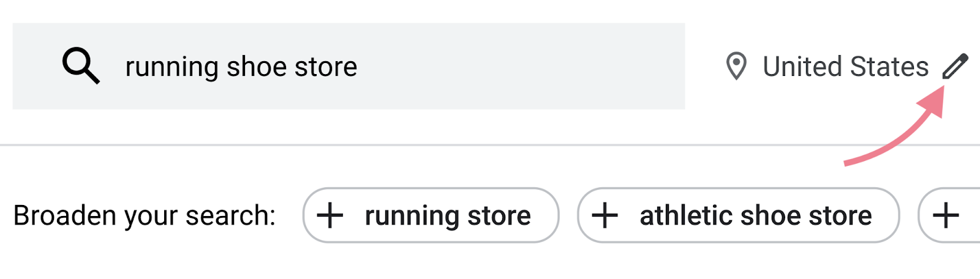Viewport: 980px width, 279px height.
Task: Click the "athletic shoe store" chip label text
Action: 756,215
